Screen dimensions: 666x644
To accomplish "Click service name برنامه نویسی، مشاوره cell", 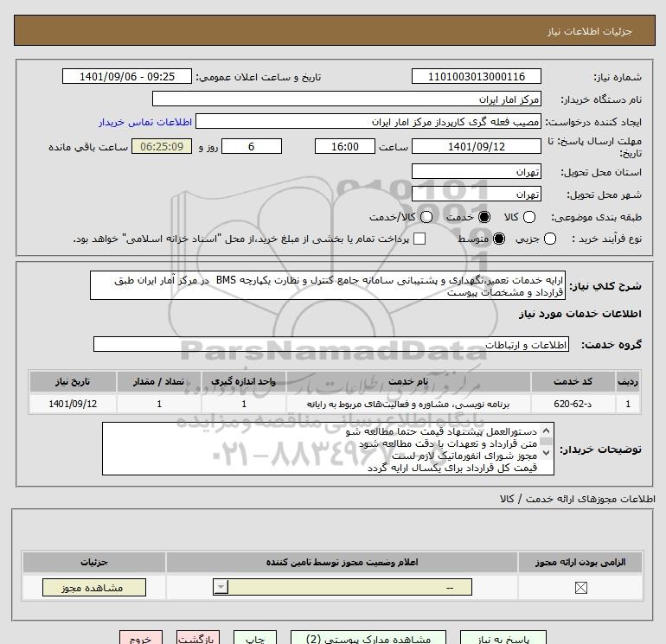I will pos(408,404).
